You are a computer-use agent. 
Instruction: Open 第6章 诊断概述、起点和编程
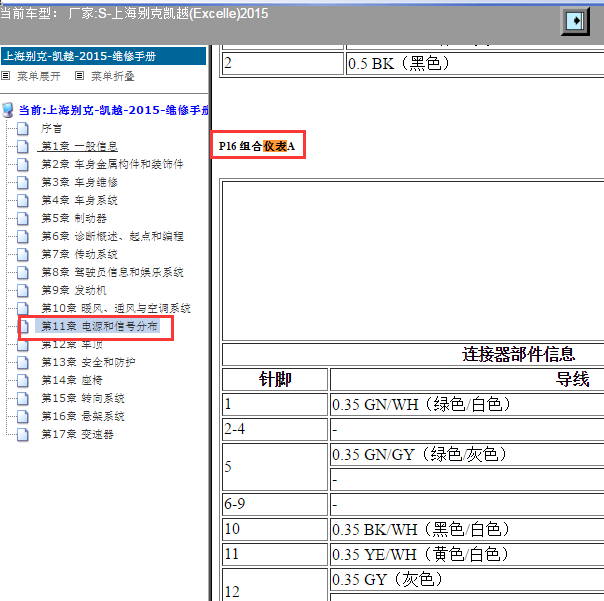(x=112, y=236)
